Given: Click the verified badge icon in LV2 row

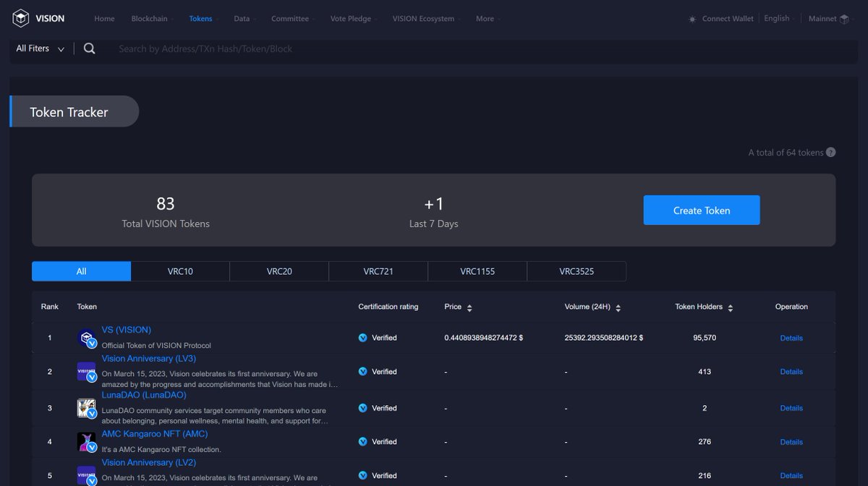Looking at the screenshot, I should [x=363, y=475].
